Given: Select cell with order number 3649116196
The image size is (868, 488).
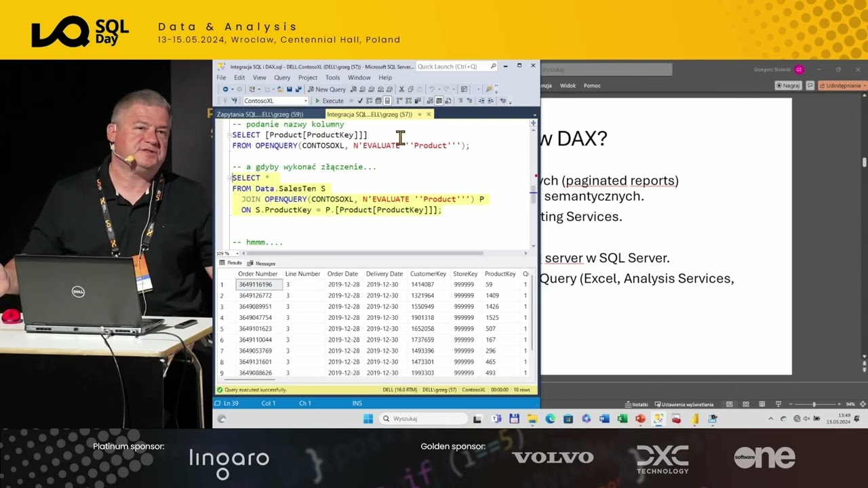Looking at the screenshot, I should [x=258, y=285].
